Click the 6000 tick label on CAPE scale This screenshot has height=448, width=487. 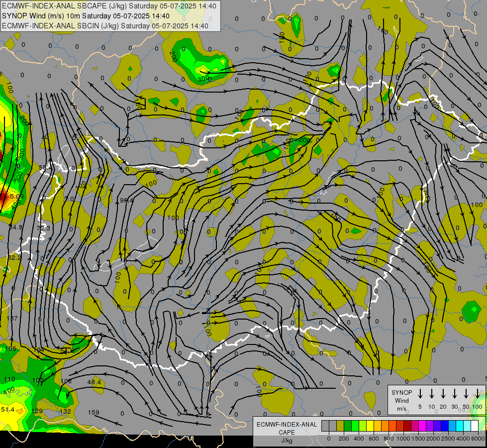point(478,439)
